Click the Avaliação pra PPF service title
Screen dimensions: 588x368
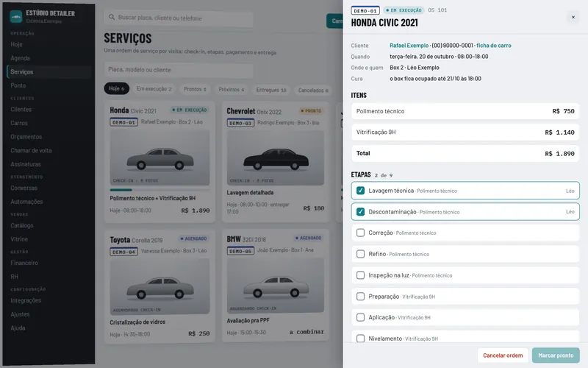pyautogui.click(x=248, y=320)
